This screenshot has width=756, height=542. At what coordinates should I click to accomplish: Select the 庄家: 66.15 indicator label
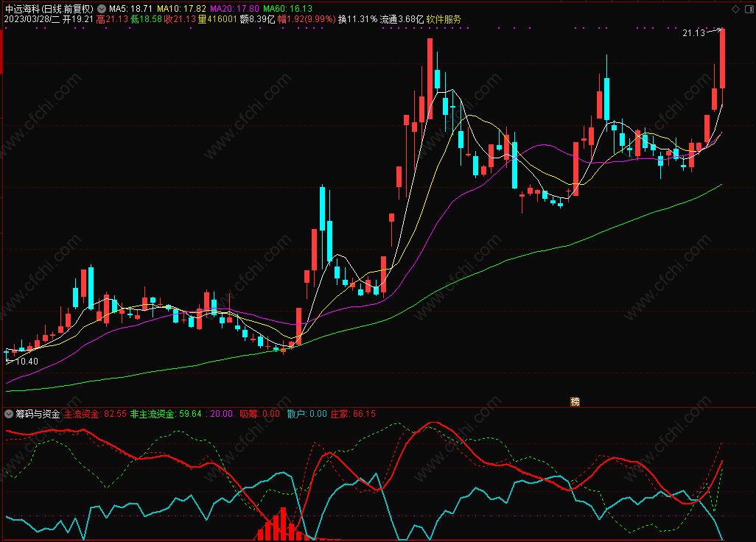353,414
